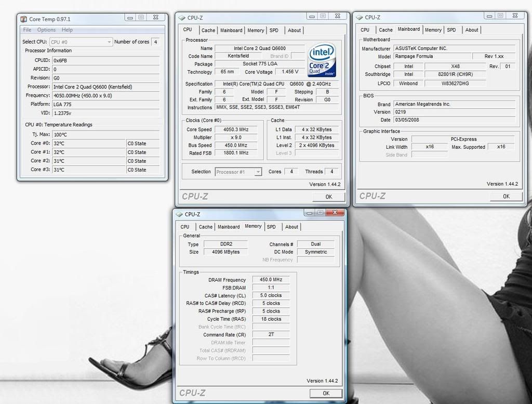The width and height of the screenshot is (532, 404).
Task: Open the Help menu in Core Temp
Action: [67, 30]
